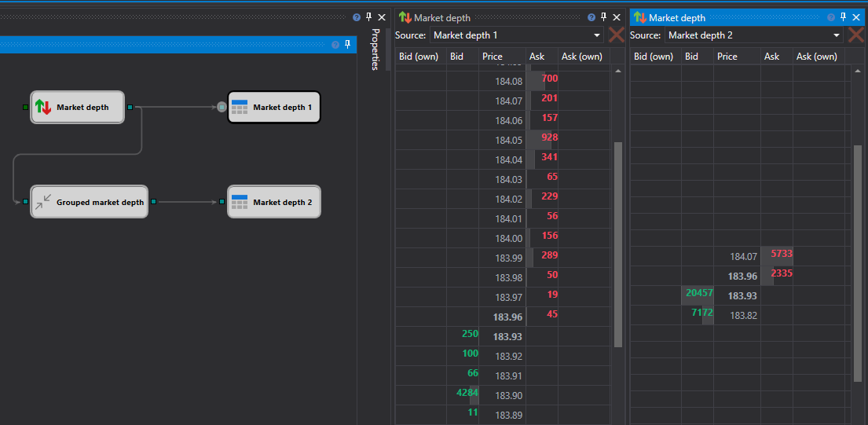This screenshot has width=868, height=425.
Task: Click scroll up arrow in first depth panel
Action: (618, 71)
